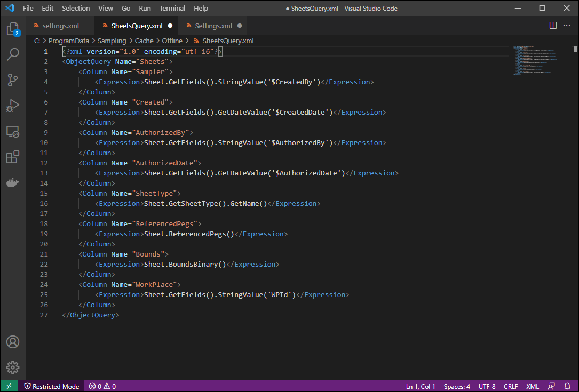Screen dimensions: 579x392
Task: Open editor More Actions ellipsis
Action: (567, 26)
